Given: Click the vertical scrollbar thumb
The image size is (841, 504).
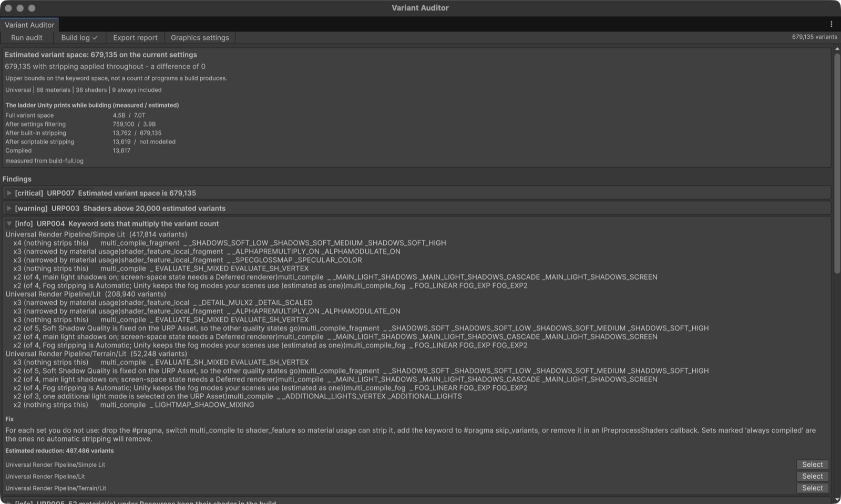Looking at the screenshot, I should [x=837, y=163].
